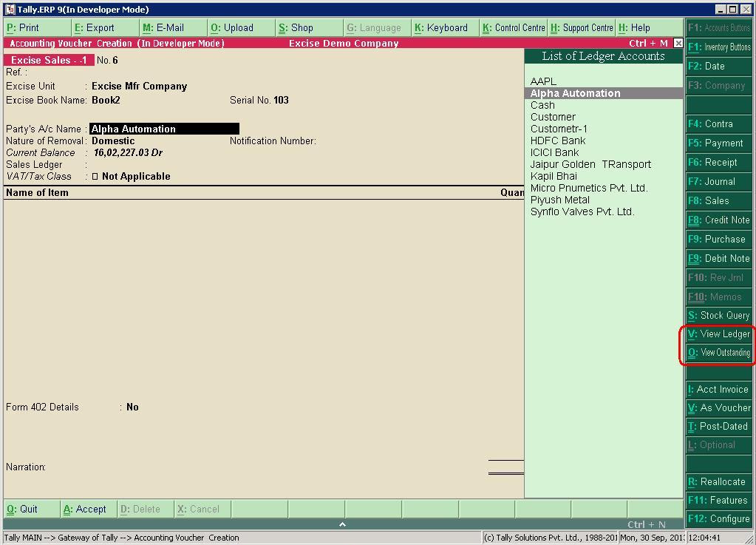This screenshot has height=545, width=756.
Task: Open the E-Mail option
Action: 173,28
